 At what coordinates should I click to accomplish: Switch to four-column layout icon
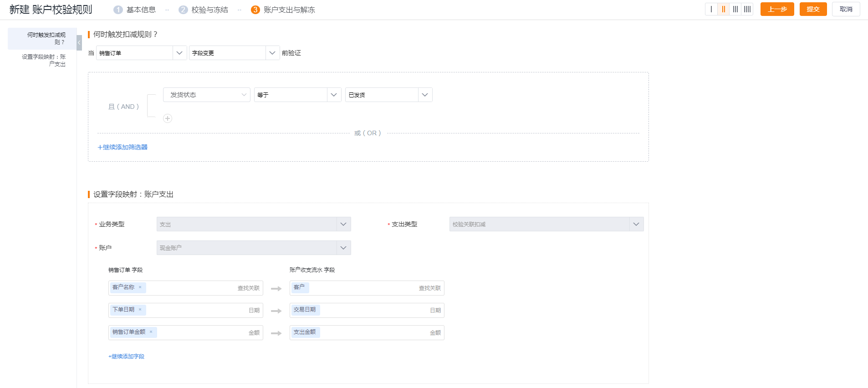[747, 9]
